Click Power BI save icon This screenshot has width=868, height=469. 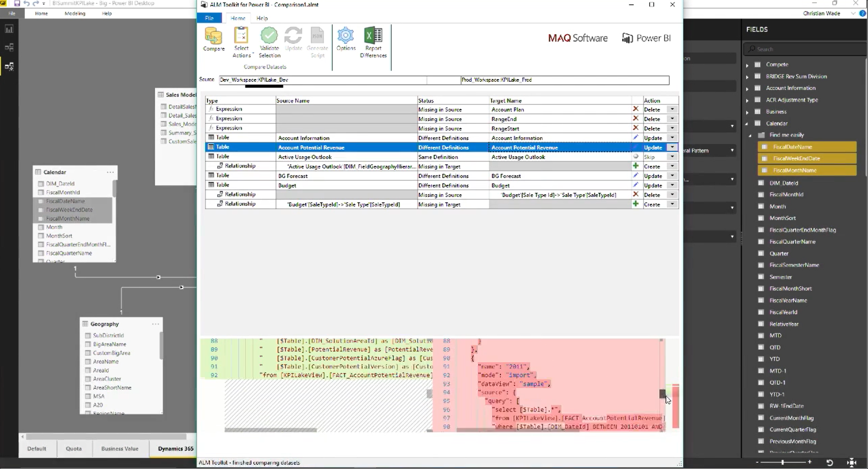click(x=17, y=3)
